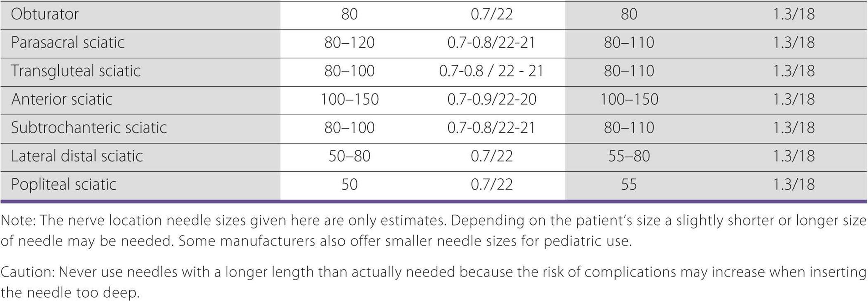Click 80–110 in the Parasacral sciatic row
This screenshot has width=868, height=301.
629,43
